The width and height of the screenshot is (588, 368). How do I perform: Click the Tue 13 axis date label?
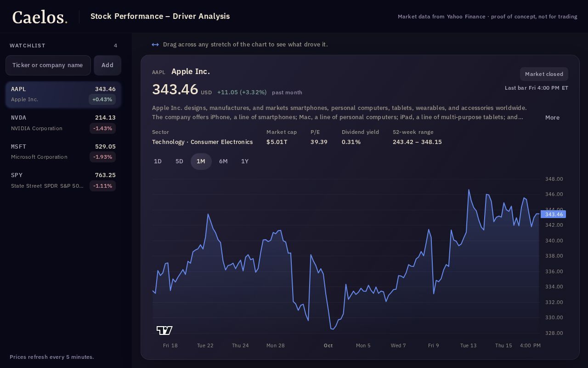[x=469, y=345]
